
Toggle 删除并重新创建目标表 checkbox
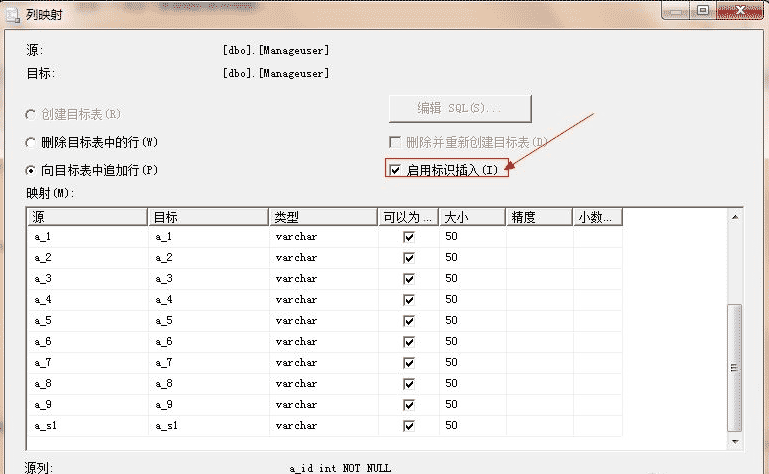[395, 142]
